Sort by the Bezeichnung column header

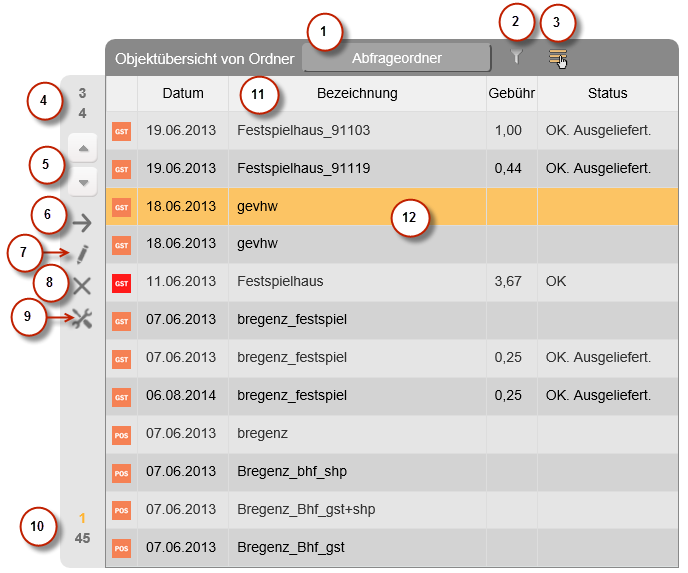(357, 94)
